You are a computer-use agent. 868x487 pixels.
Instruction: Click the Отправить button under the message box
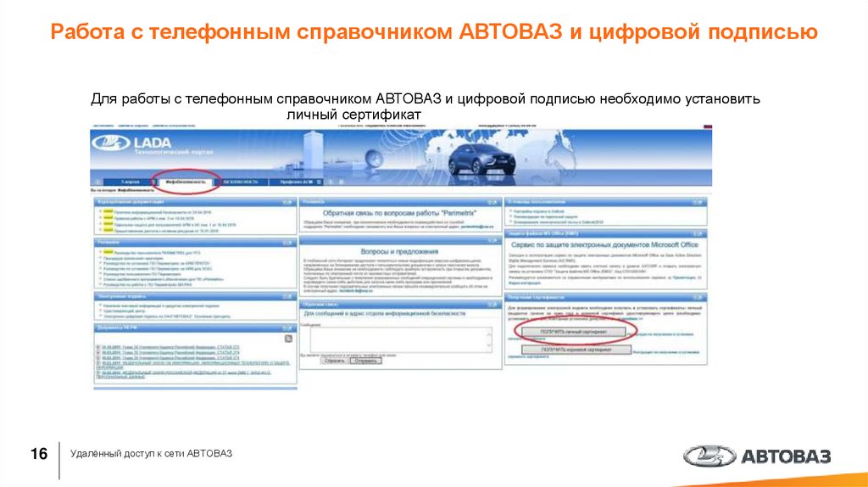coord(365,361)
